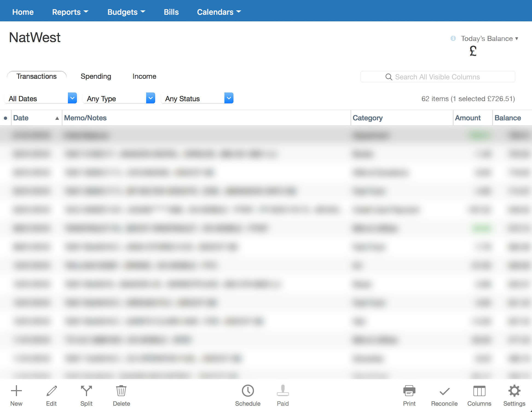This screenshot has width=532, height=412.
Task: Open the Calendars menu
Action: (219, 12)
